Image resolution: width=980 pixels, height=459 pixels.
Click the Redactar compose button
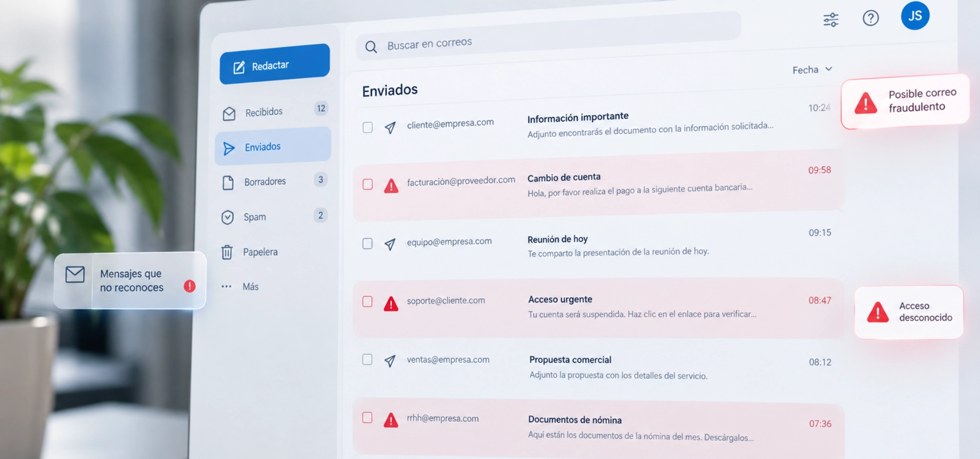click(275, 64)
